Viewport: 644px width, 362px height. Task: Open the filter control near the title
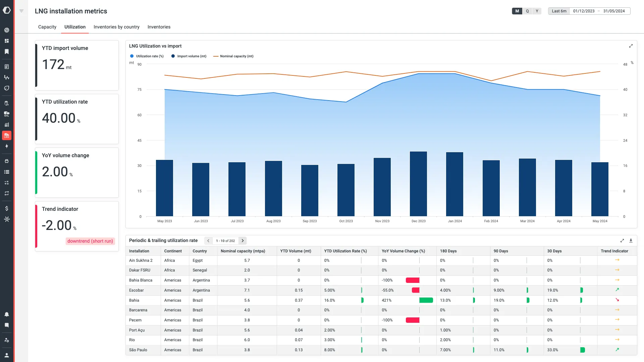click(x=21, y=11)
